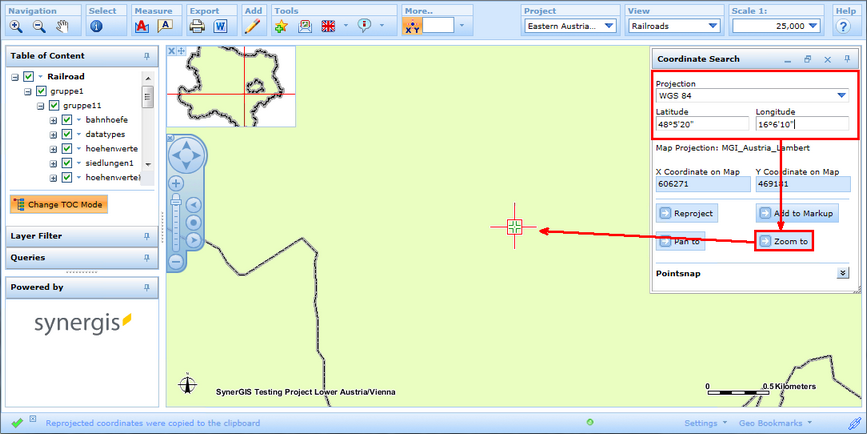Image resolution: width=867 pixels, height=434 pixels.
Task: Click the minus zoom button on map slider
Action: (x=176, y=262)
